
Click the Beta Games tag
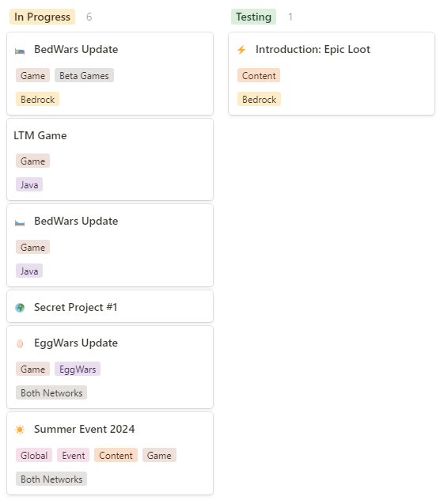click(x=84, y=75)
